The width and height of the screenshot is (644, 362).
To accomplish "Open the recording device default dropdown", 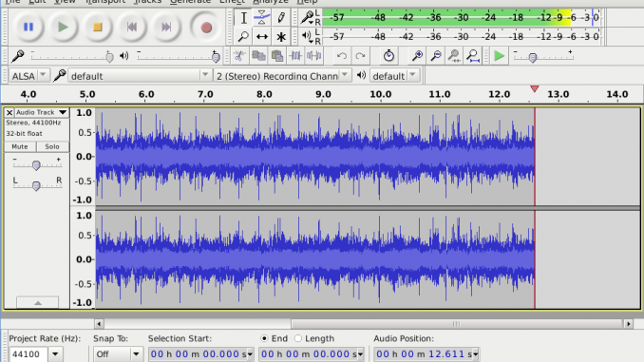I will [x=139, y=76].
